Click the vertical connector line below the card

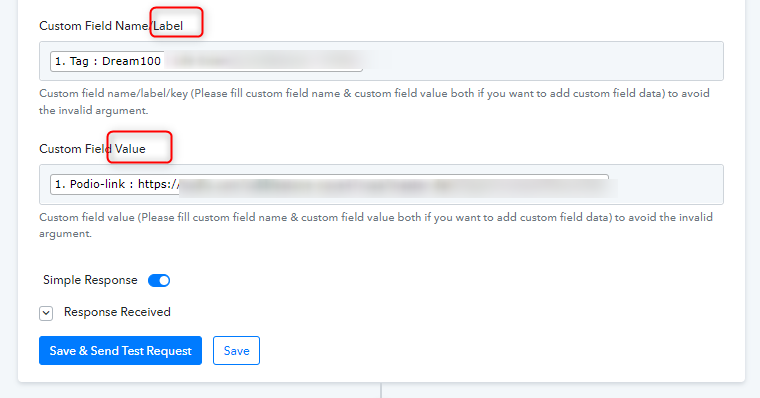point(381,390)
